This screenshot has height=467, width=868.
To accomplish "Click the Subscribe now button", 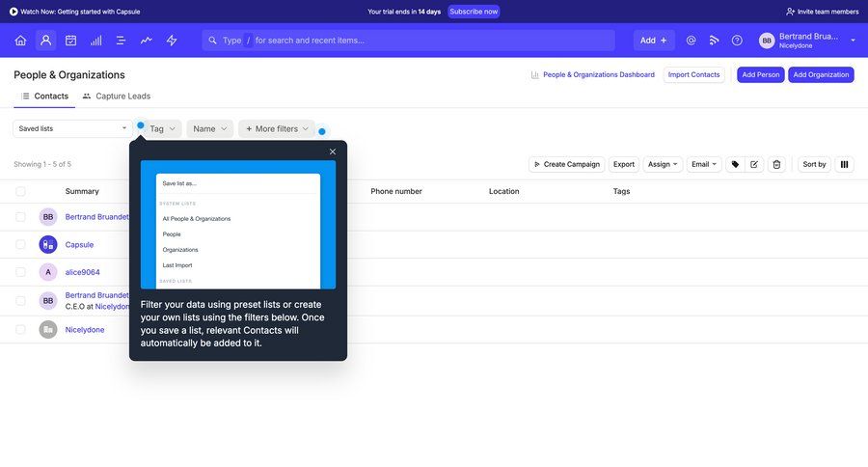I will (x=474, y=11).
